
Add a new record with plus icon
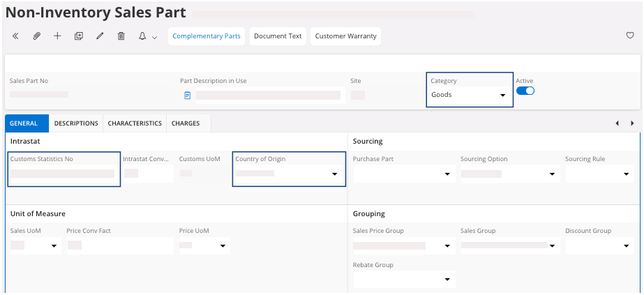[x=58, y=36]
